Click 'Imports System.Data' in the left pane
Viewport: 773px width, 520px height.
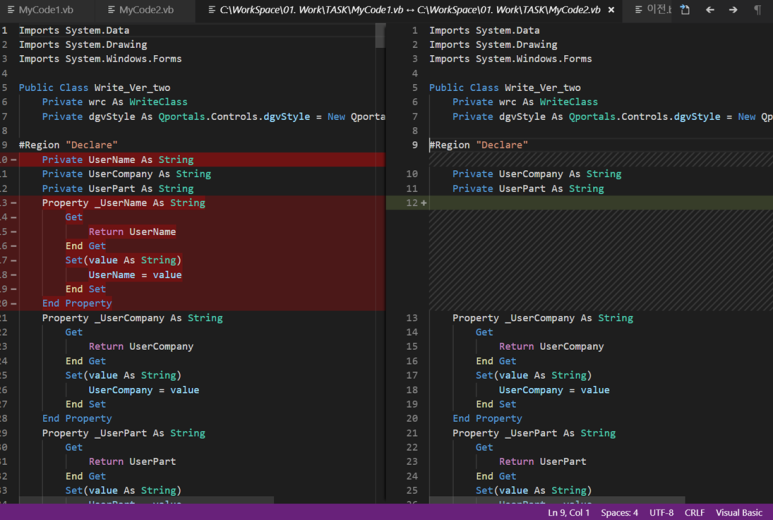(74, 31)
